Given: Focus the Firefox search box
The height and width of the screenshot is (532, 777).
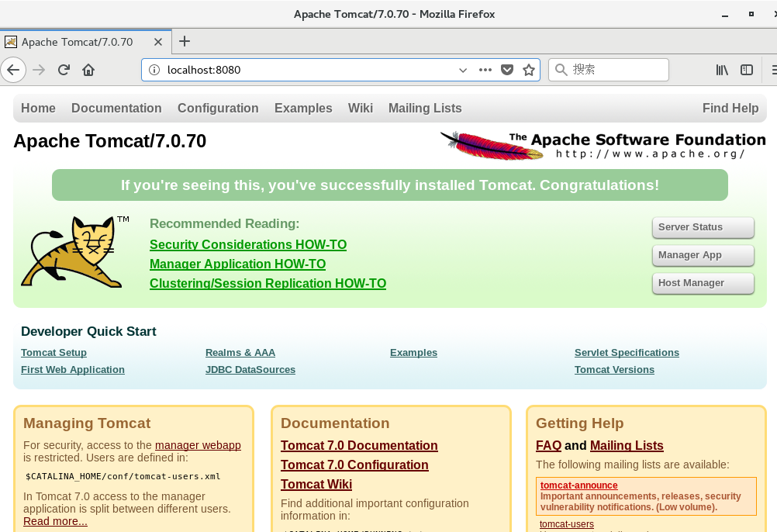Looking at the screenshot, I should point(609,70).
